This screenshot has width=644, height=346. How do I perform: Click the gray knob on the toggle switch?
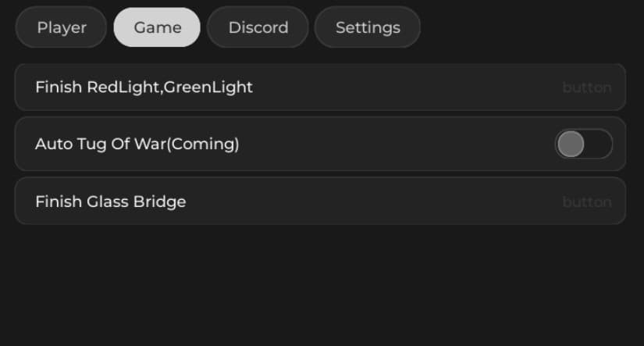pyautogui.click(x=571, y=144)
